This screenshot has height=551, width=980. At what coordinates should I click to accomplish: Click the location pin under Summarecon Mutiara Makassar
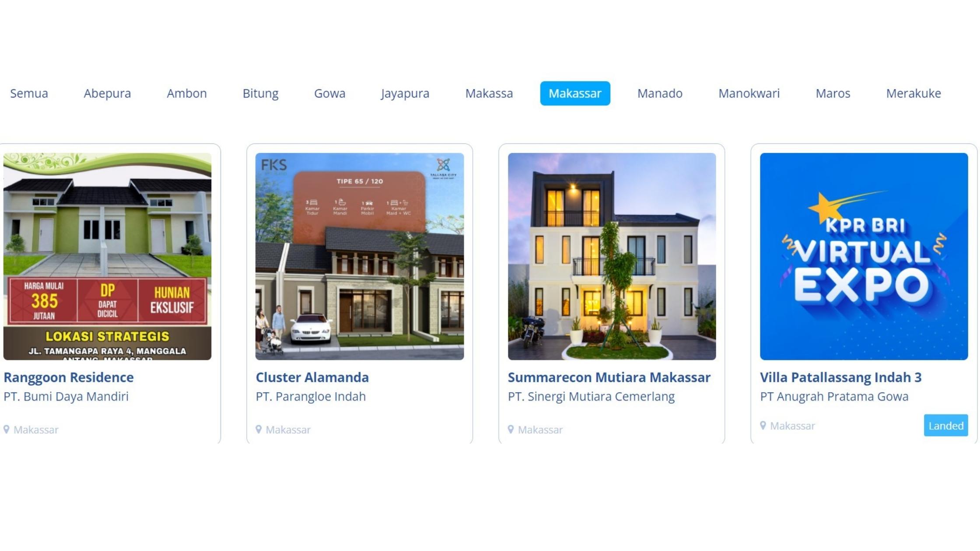[511, 430]
